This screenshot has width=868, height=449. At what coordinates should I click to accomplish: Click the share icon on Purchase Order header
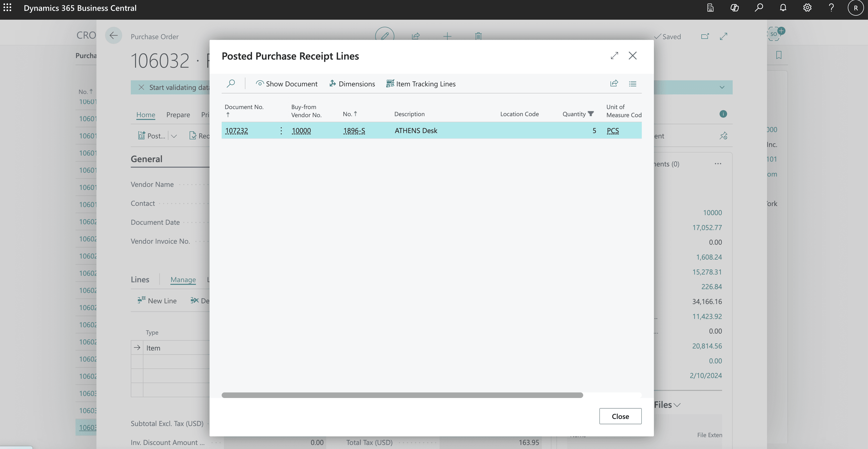click(416, 36)
